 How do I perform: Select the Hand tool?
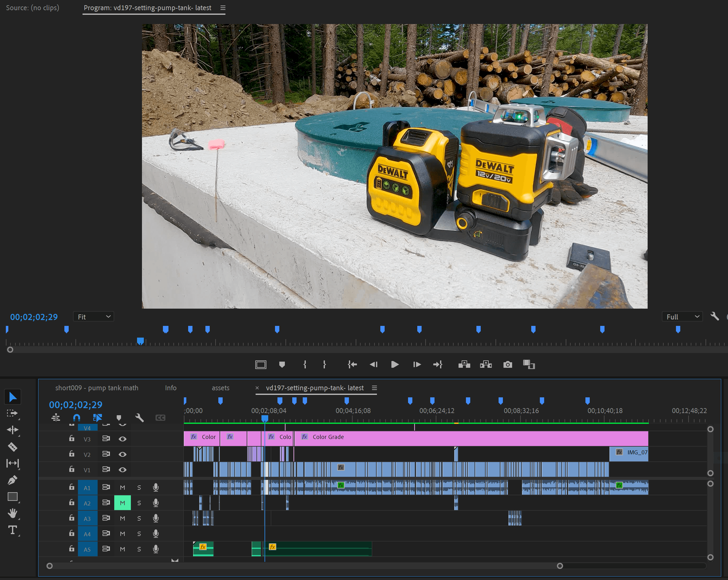tap(13, 513)
